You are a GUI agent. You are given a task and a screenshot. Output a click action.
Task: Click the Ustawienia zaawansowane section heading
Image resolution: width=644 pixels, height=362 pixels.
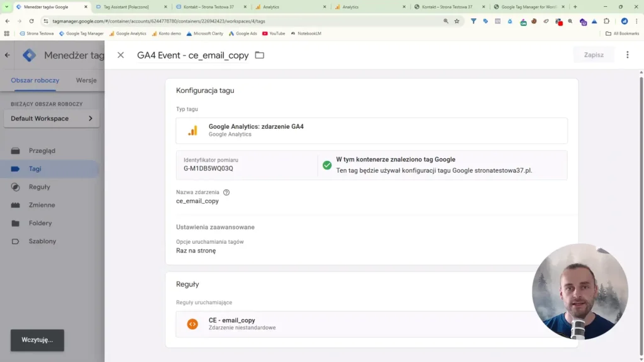[x=215, y=227]
